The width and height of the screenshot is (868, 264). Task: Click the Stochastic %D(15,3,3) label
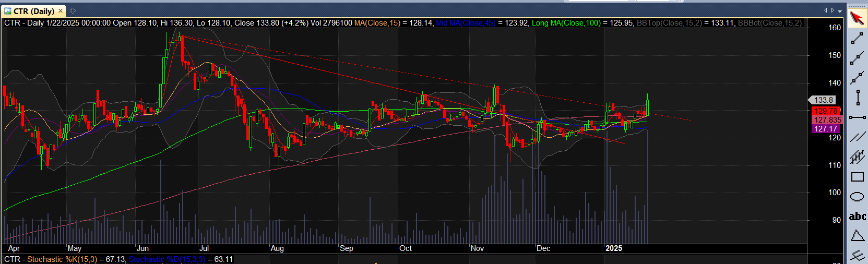pyautogui.click(x=167, y=259)
